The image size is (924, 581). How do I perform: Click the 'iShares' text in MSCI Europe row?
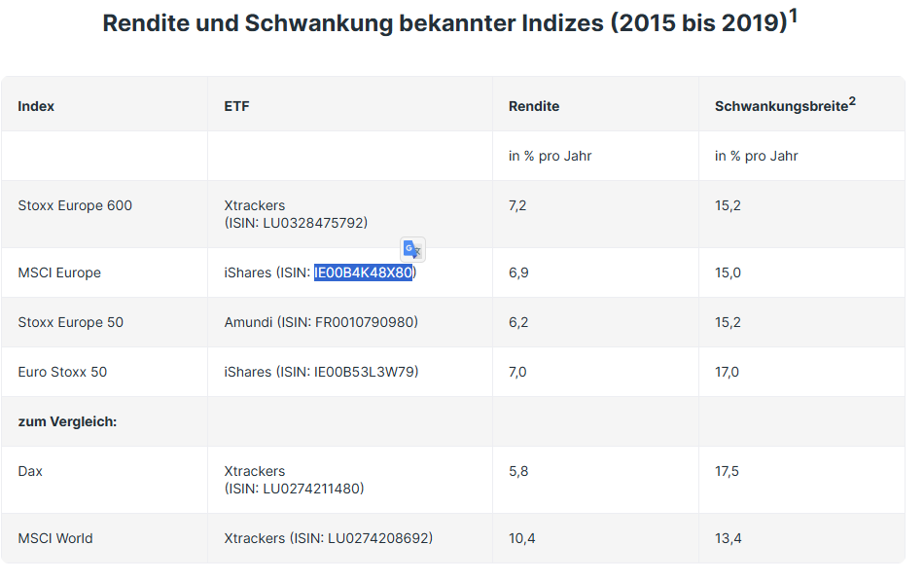(247, 272)
